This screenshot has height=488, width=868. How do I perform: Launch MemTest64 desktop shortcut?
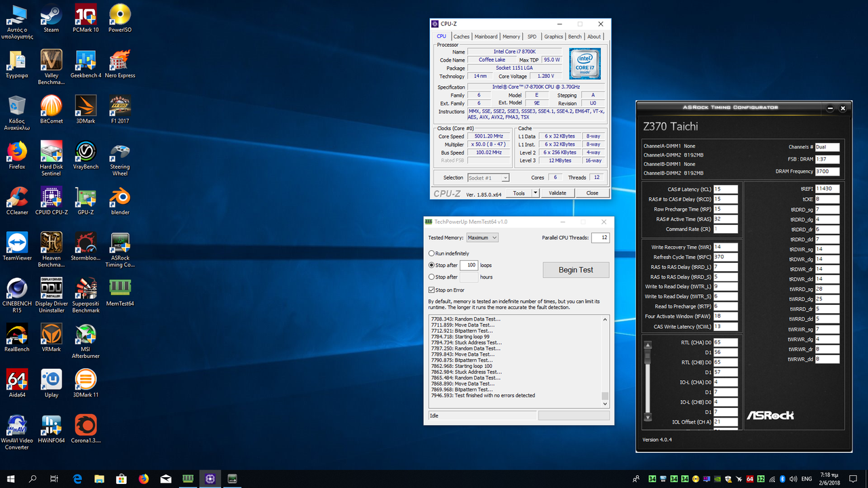120,291
